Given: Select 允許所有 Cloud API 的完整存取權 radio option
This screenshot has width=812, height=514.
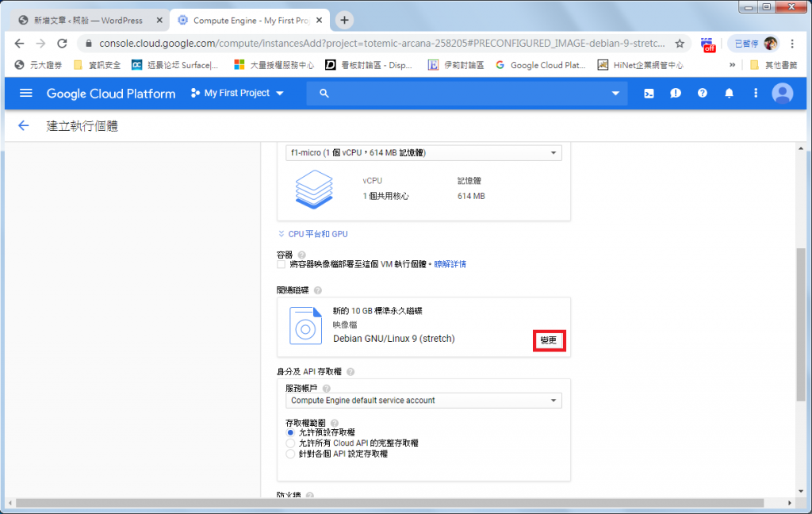Looking at the screenshot, I should [x=290, y=443].
